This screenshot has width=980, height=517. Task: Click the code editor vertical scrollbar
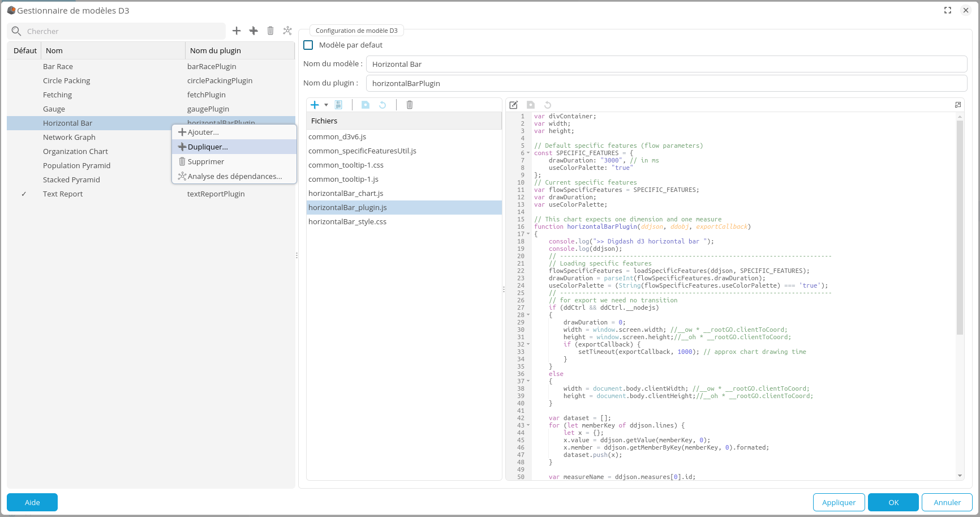[x=960, y=227]
